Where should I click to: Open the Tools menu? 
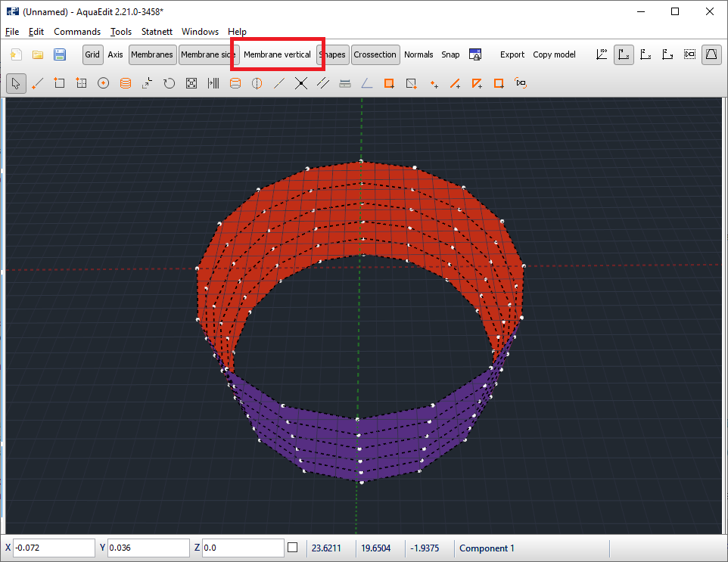(x=121, y=32)
